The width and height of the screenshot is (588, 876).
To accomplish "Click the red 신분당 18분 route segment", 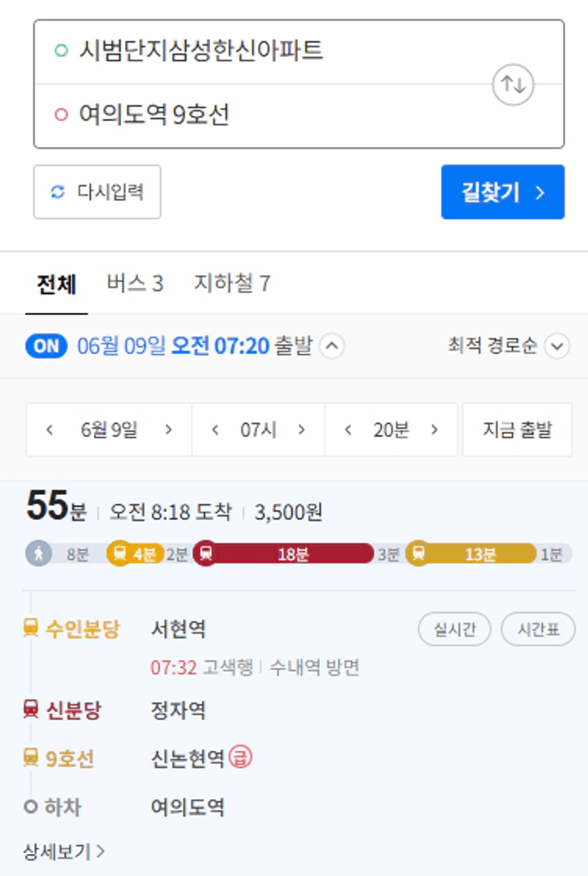I will point(283,555).
